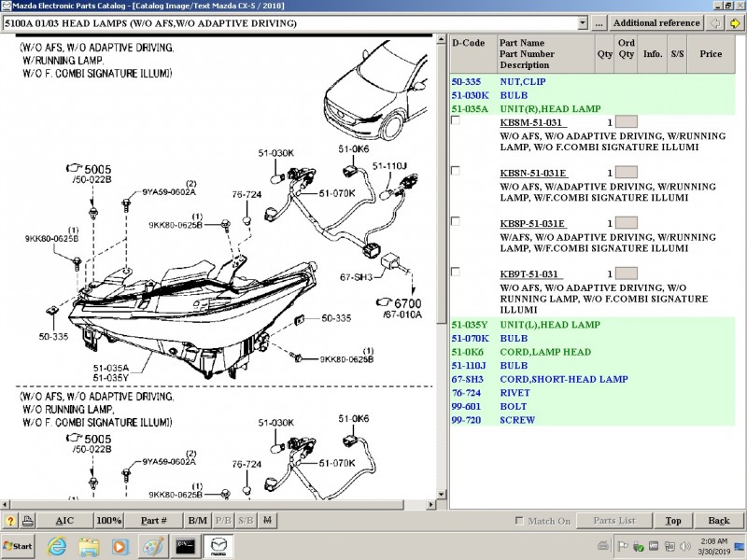Screen dimensions: 747x560
Task: Select BULB row 51-030K
Action: [x=593, y=95]
